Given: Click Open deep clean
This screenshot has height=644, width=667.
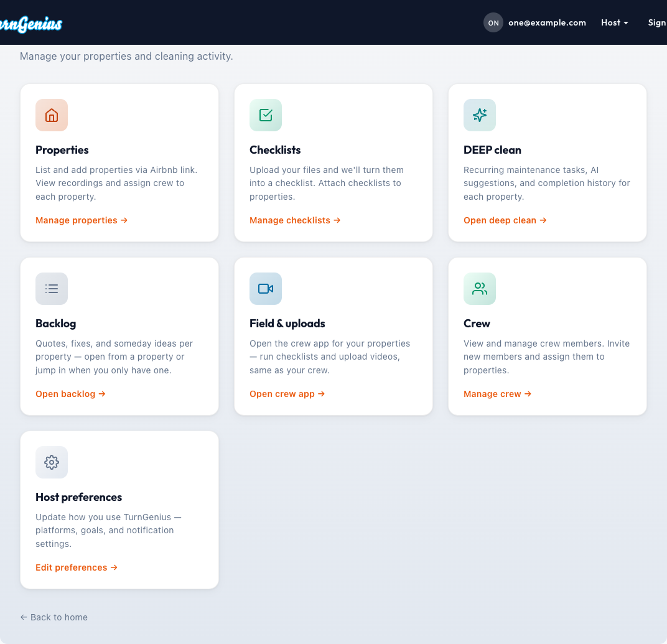Looking at the screenshot, I should [x=505, y=220].
